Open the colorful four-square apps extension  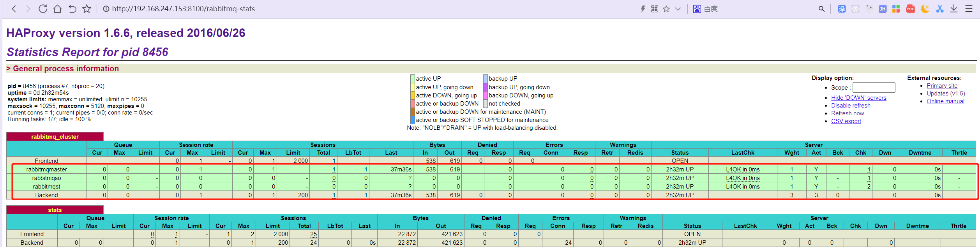(896, 9)
